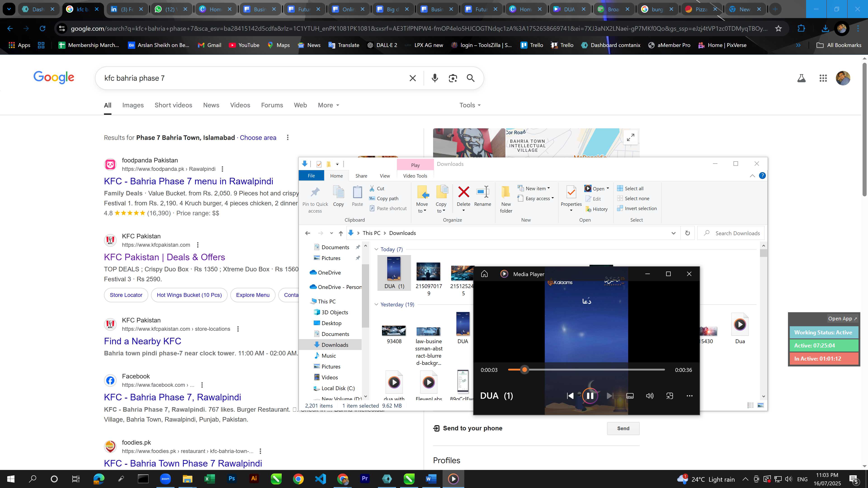Switch Media Player to mini player view
The image size is (868, 488).
tap(670, 396)
